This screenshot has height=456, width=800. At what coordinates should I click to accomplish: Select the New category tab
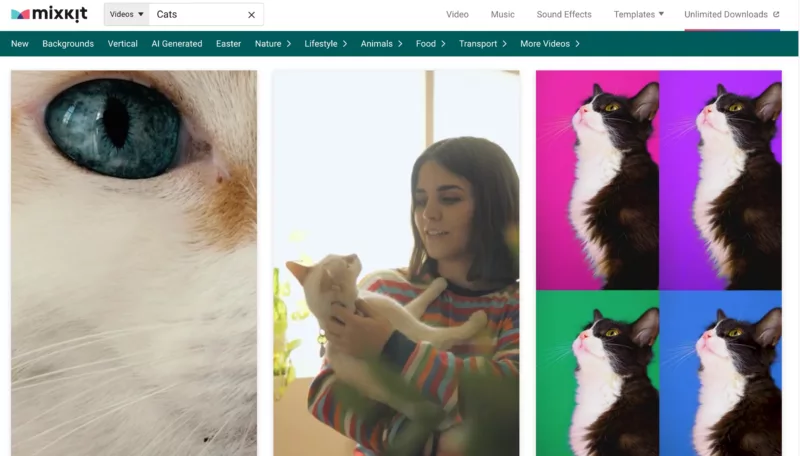pyautogui.click(x=19, y=44)
